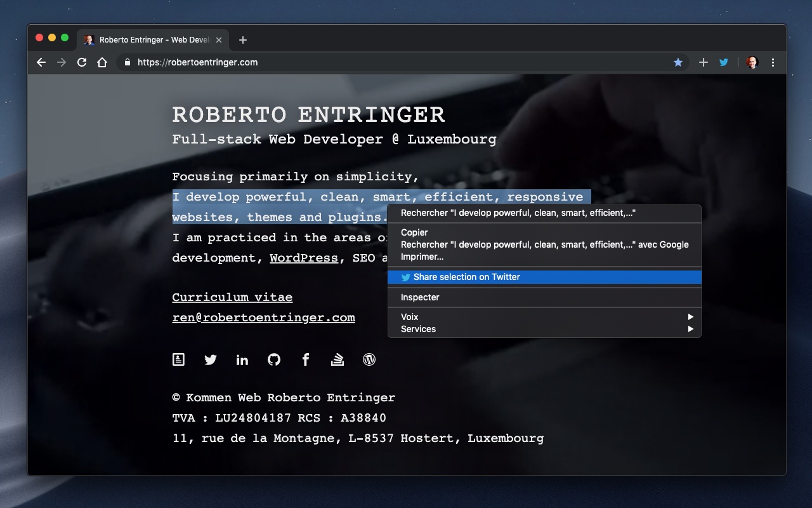The image size is (812, 508).
Task: Open the LinkedIn icon link
Action: tap(242, 359)
